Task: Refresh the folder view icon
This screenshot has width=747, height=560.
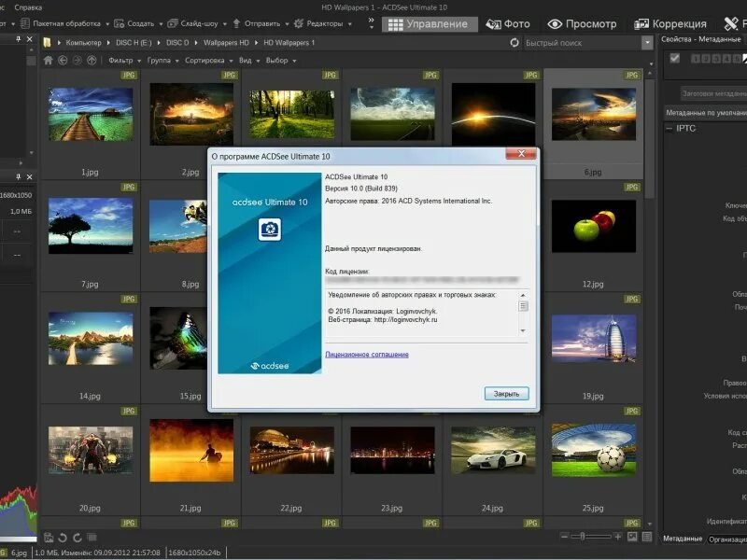Action: 514,43
